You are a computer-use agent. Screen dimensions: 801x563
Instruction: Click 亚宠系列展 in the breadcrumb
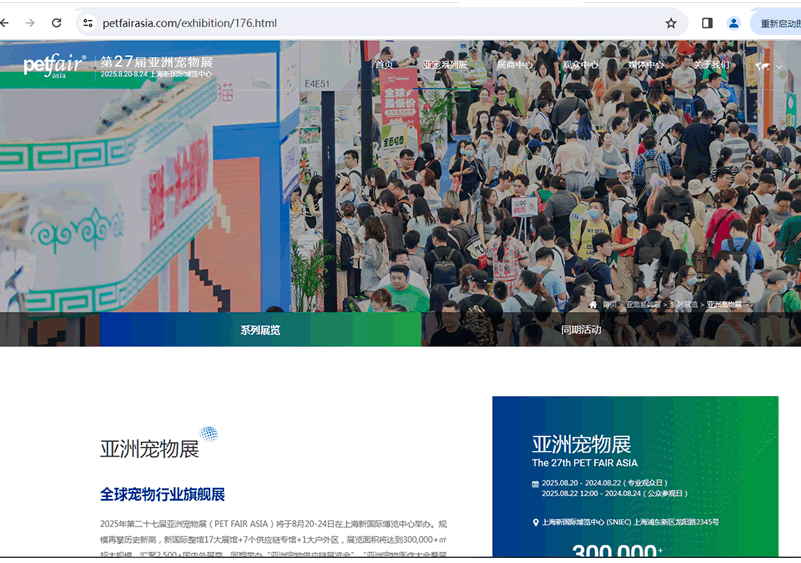point(644,304)
